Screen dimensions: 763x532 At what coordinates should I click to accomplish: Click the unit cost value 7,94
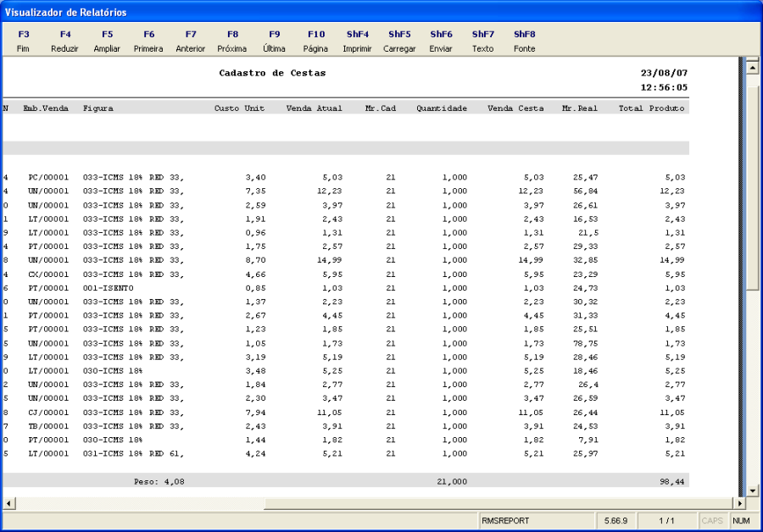tap(255, 413)
